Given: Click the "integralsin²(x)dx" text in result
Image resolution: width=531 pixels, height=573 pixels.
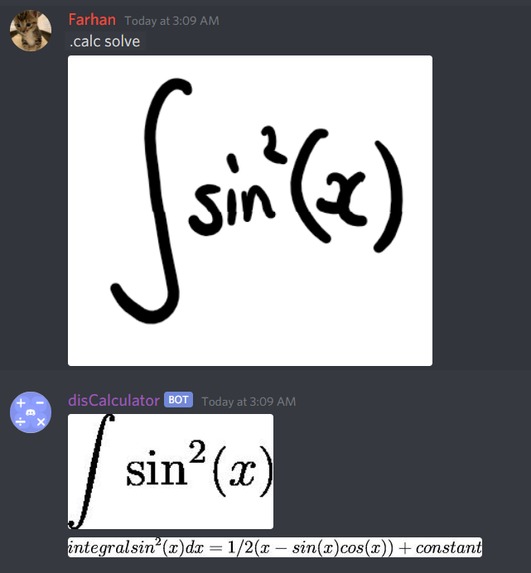Looking at the screenshot, I should pos(136,547).
